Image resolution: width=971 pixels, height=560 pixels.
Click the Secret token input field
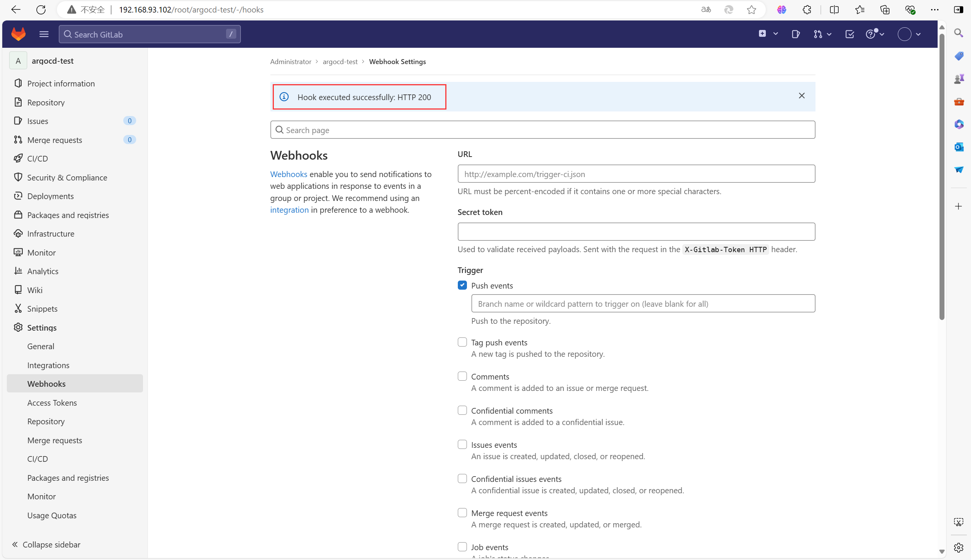[636, 232]
